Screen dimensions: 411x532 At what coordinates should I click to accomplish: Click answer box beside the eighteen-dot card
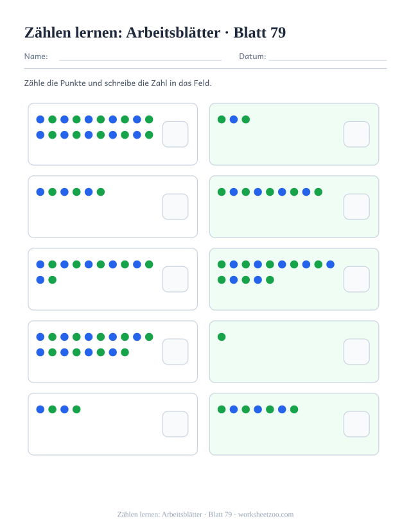(x=175, y=352)
